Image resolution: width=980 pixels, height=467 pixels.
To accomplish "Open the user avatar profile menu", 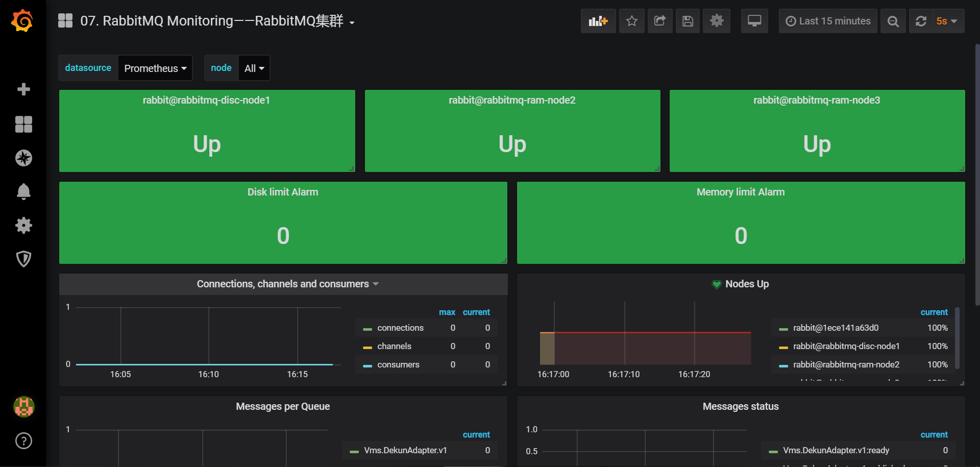I will [x=23, y=407].
